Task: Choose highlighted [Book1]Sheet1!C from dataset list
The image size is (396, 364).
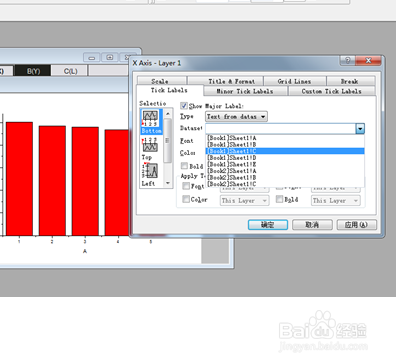Action: click(x=285, y=151)
